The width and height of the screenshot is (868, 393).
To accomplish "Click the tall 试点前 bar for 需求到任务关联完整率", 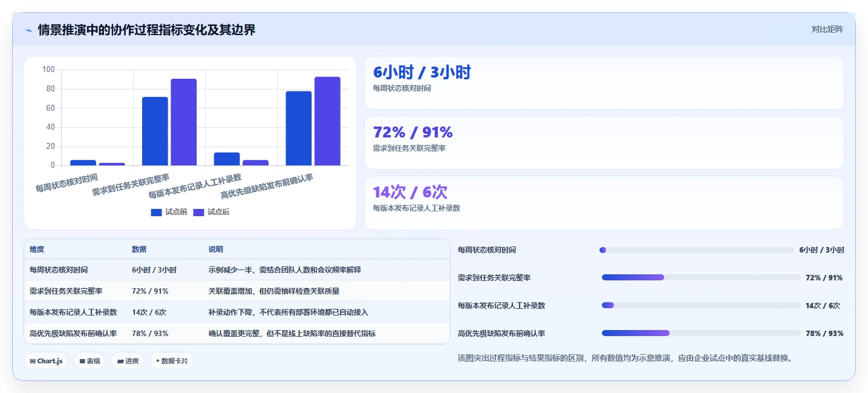I will click(x=155, y=131).
